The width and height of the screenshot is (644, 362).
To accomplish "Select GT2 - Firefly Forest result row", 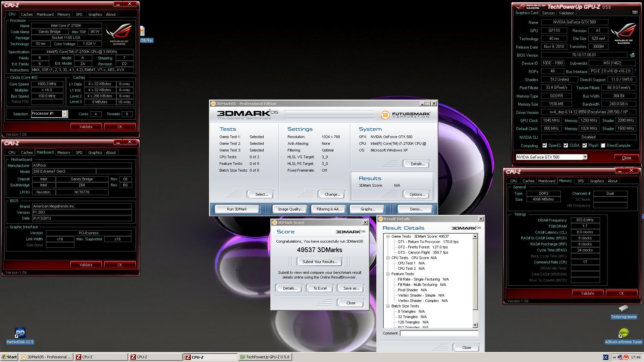I will click(x=423, y=247).
